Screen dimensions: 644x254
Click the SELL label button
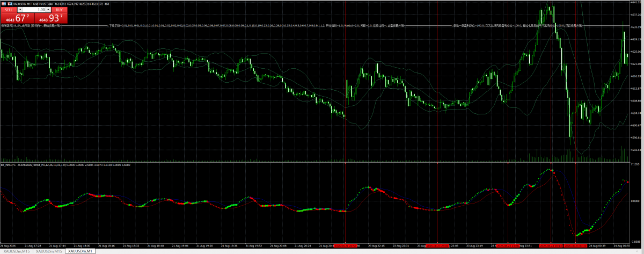coord(8,10)
